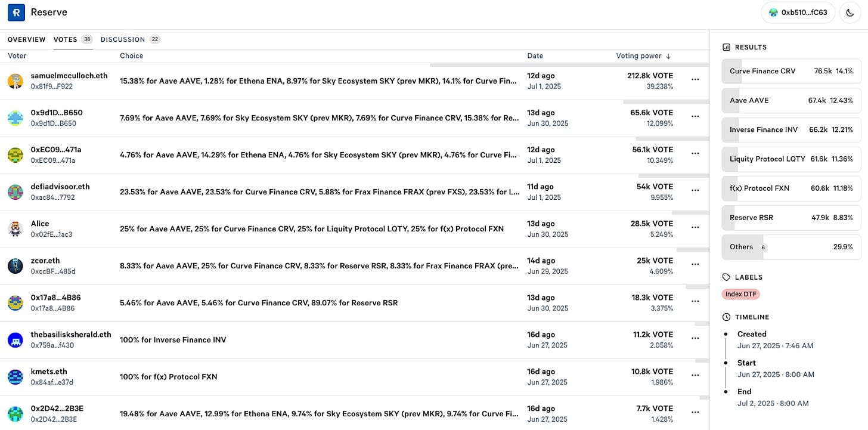The width and height of the screenshot is (868, 430).
Task: Toggle dark mode moon icon
Action: point(849,13)
